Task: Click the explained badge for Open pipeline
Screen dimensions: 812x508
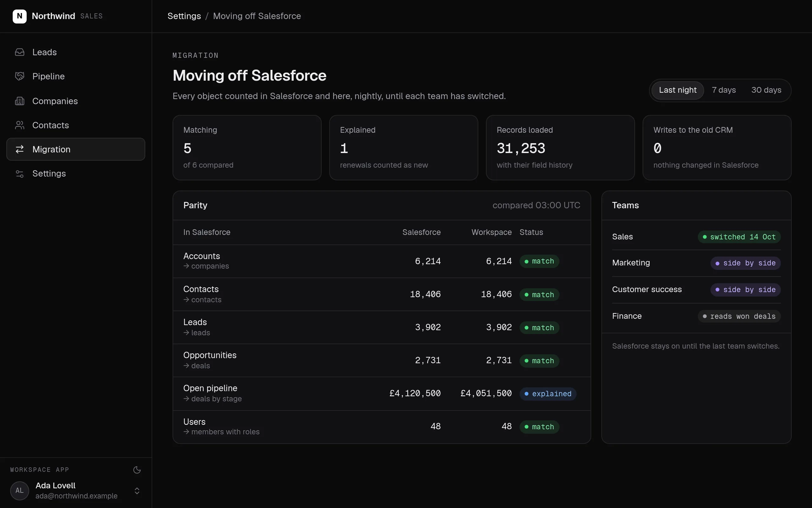Action: coord(548,394)
